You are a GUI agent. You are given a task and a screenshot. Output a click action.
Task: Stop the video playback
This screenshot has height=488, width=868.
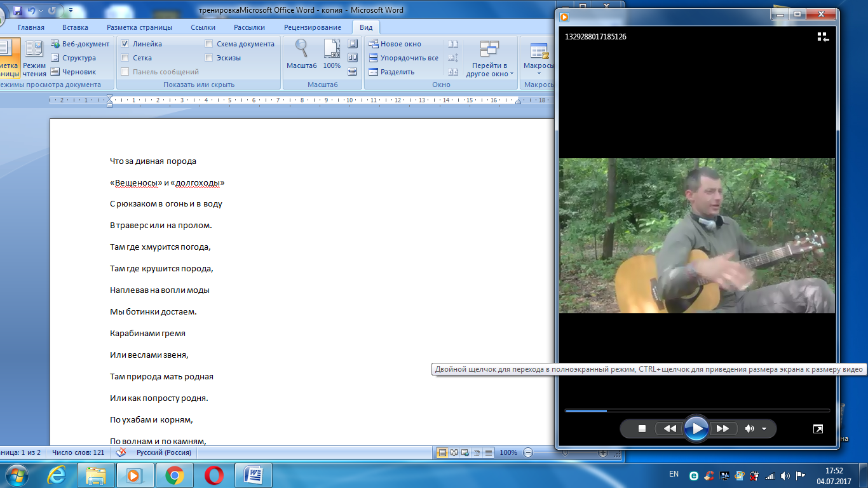(642, 429)
